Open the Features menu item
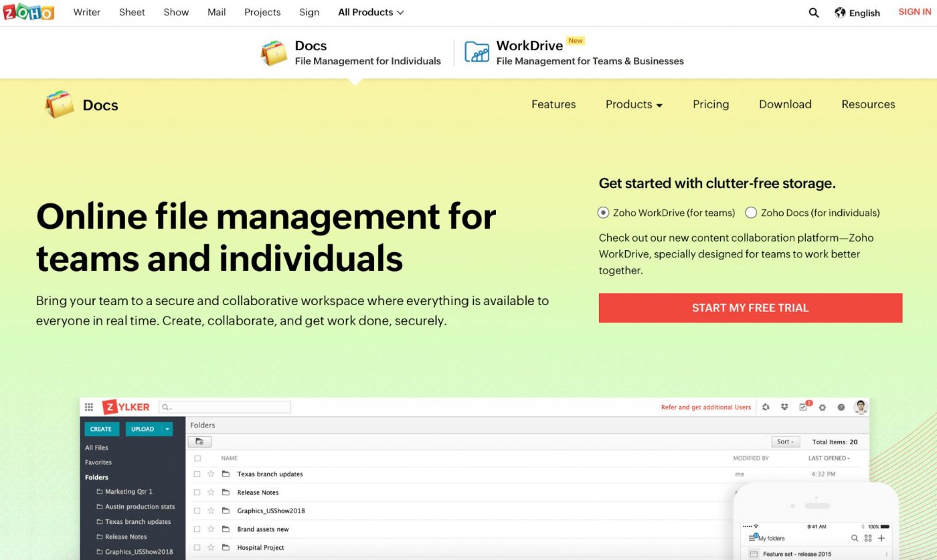This screenshot has width=937, height=560. pyautogui.click(x=553, y=104)
